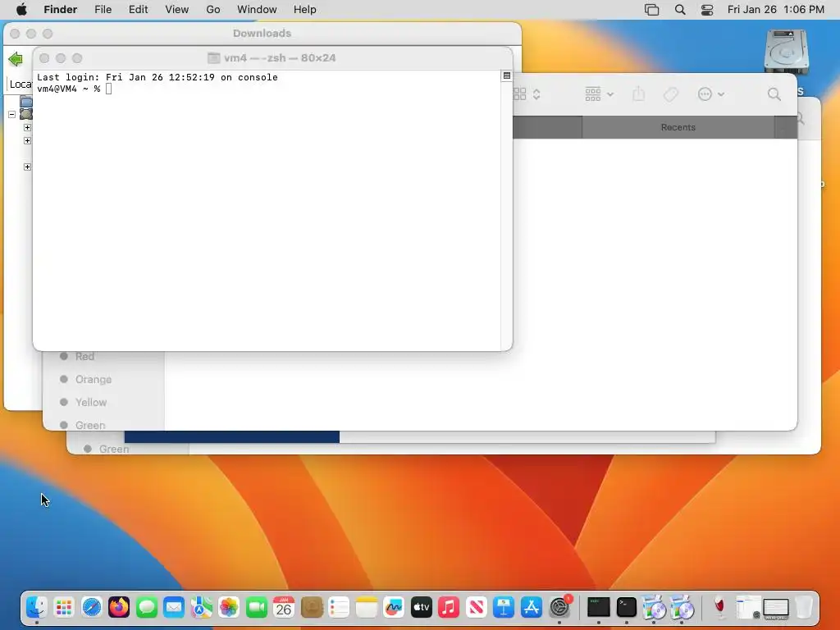Click the blue folder icon in Downloads tree
Viewport: 840px width, 630px height.
(x=26, y=101)
